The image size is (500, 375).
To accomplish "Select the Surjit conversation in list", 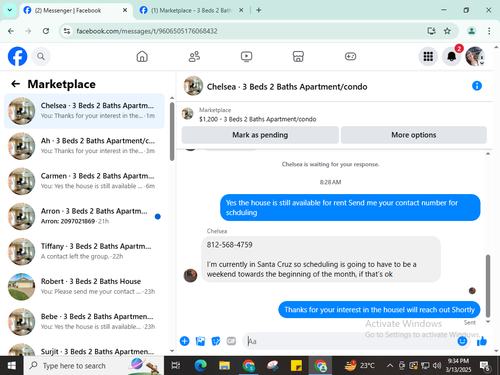I will pos(84,349).
